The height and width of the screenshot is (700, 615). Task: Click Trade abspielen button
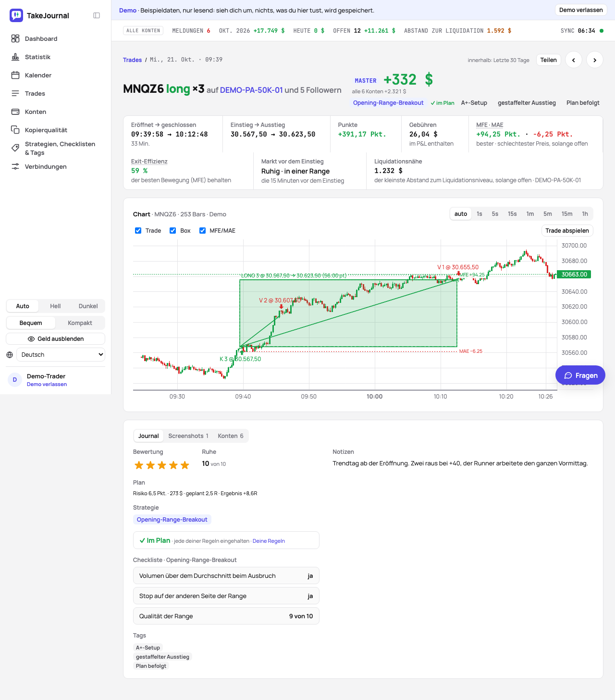click(567, 231)
